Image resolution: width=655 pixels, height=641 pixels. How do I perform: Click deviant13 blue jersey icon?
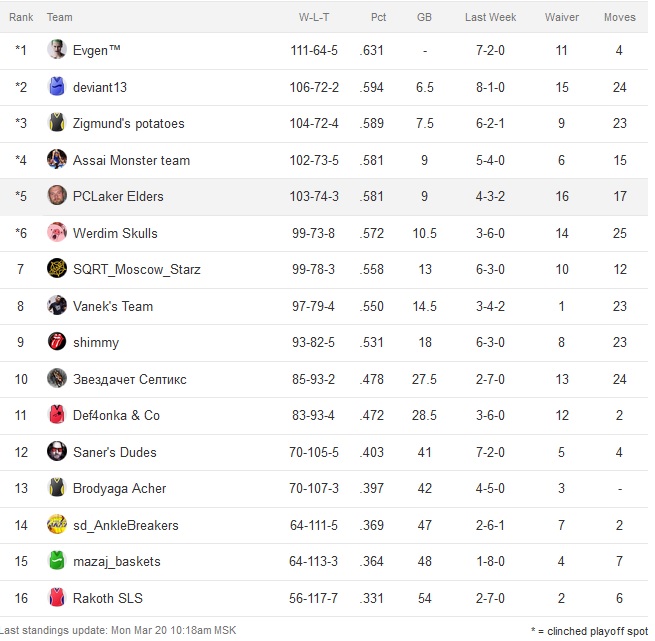(57, 87)
